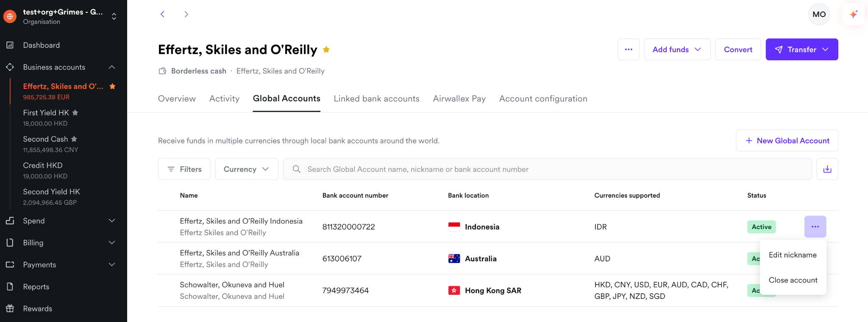Image resolution: width=868 pixels, height=322 pixels.
Task: Click bank account number 7949973464
Action: click(345, 291)
